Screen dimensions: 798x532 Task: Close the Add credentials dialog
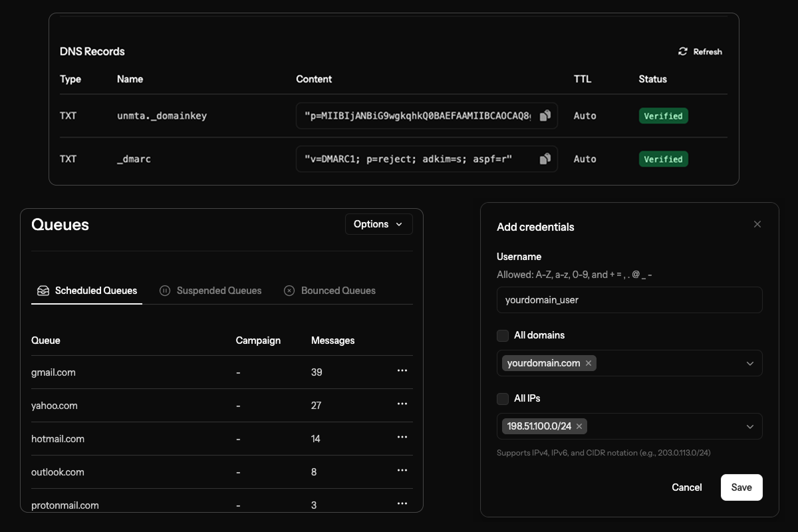(x=757, y=225)
